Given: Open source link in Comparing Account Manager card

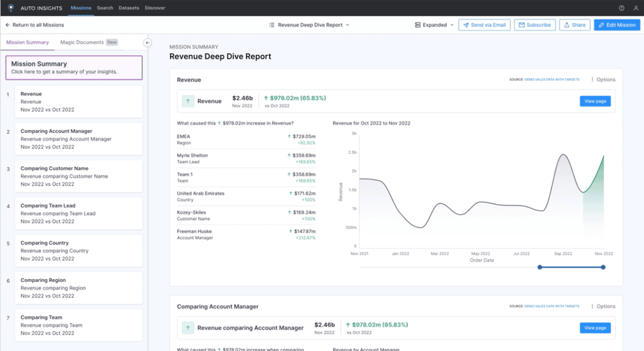Looking at the screenshot, I should (x=551, y=306).
